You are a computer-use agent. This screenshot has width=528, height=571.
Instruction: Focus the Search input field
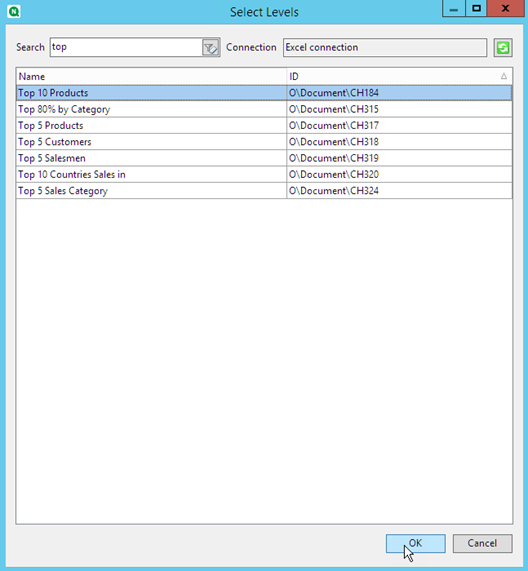pyautogui.click(x=126, y=47)
